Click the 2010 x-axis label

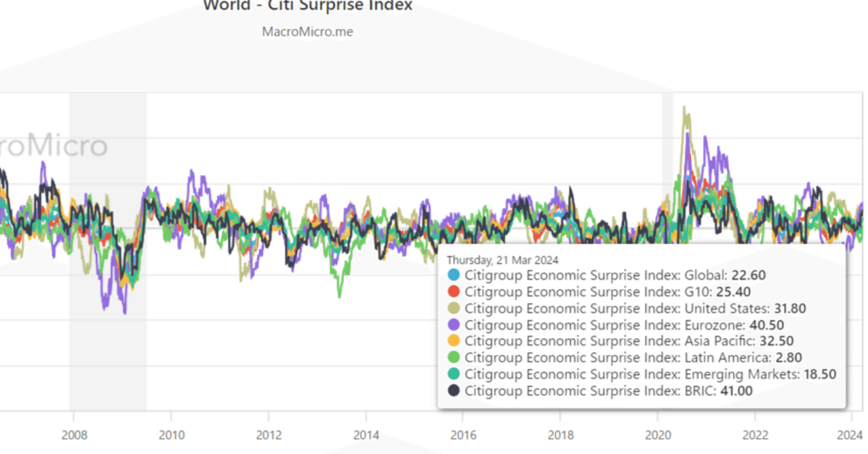pos(171,434)
